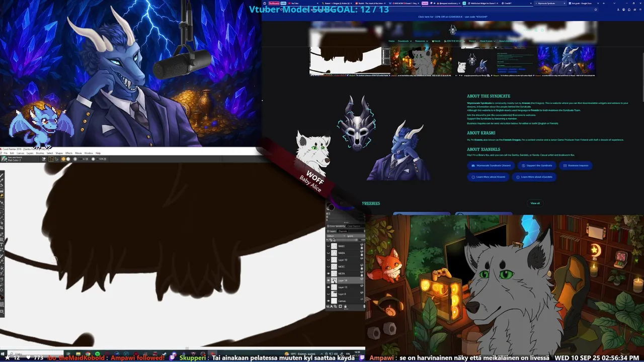Click the brush opacity icon in property bar
Image resolution: width=644 pixels, height=362 pixels.
[93, 159]
